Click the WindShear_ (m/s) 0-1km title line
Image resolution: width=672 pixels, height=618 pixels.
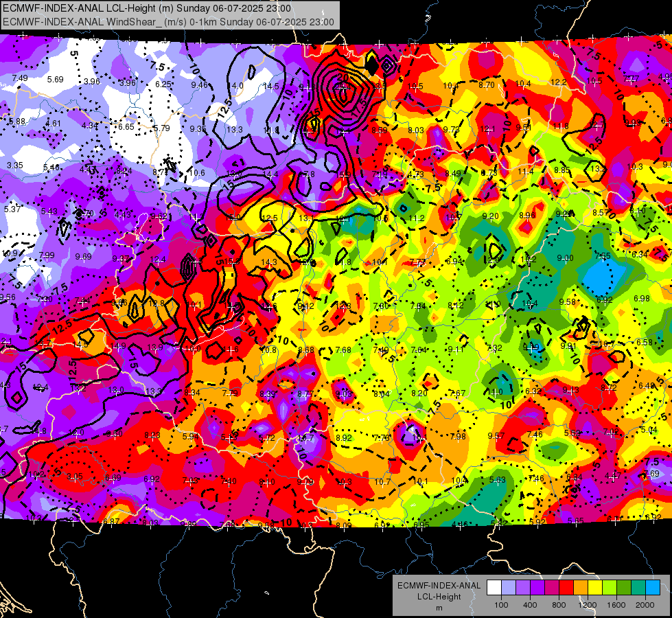[x=168, y=22]
